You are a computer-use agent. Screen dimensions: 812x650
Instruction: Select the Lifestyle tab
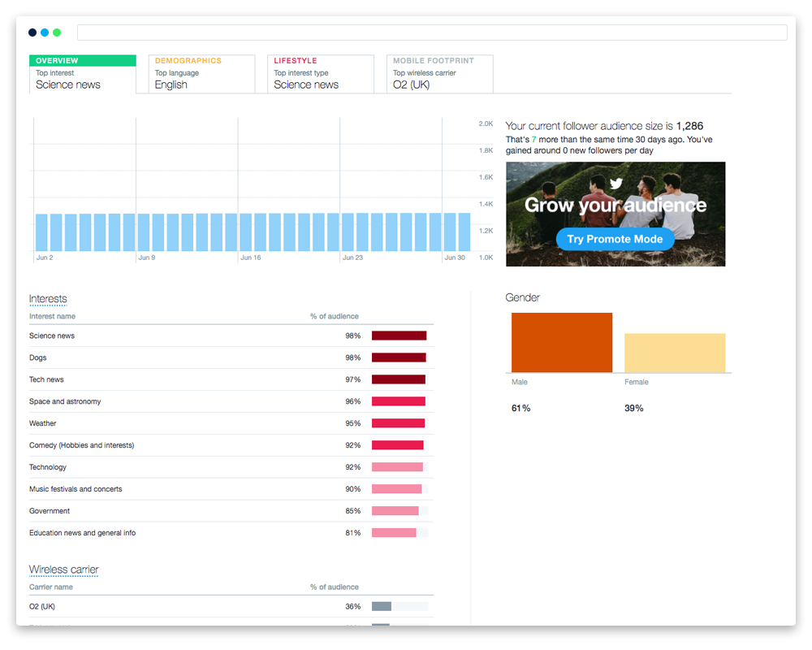320,74
